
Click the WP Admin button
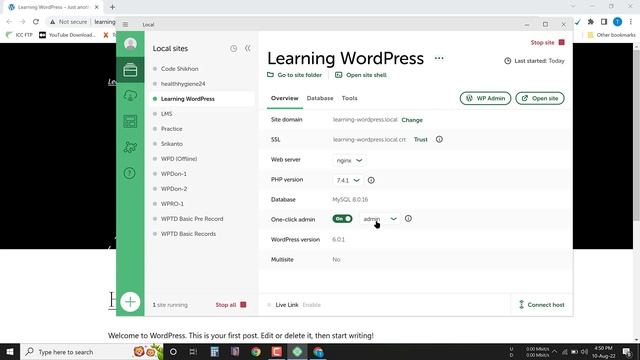click(x=485, y=98)
